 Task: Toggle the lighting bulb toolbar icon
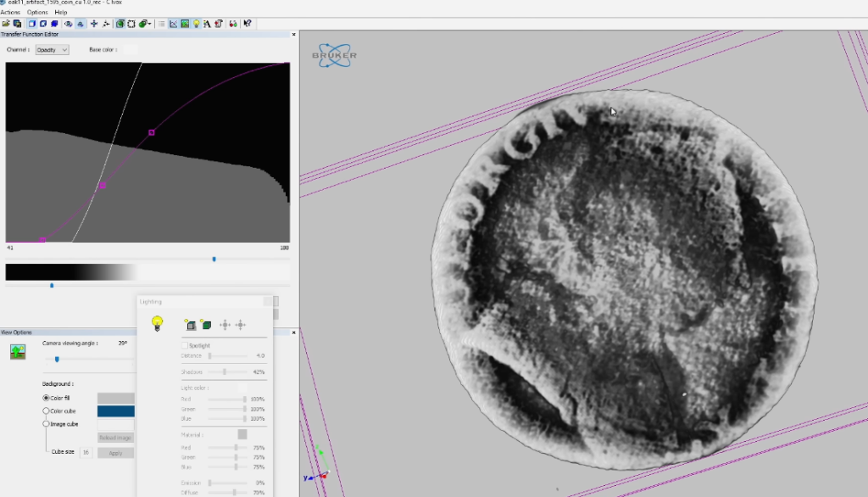click(x=196, y=24)
